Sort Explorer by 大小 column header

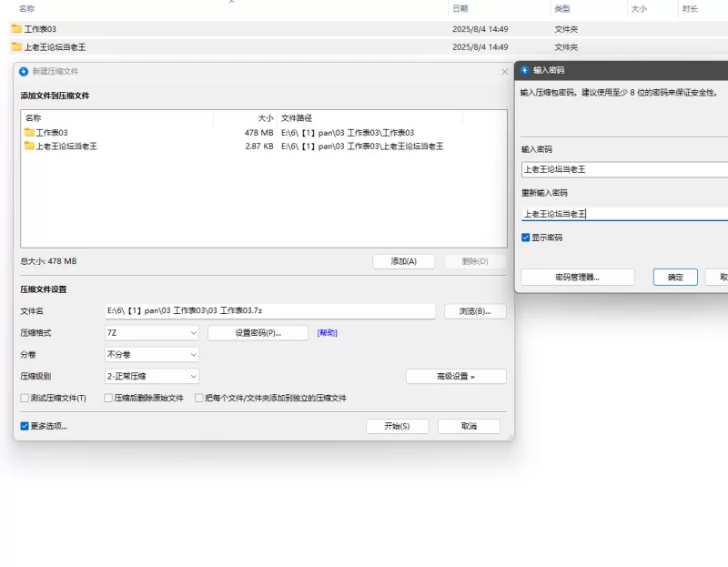[x=639, y=8]
